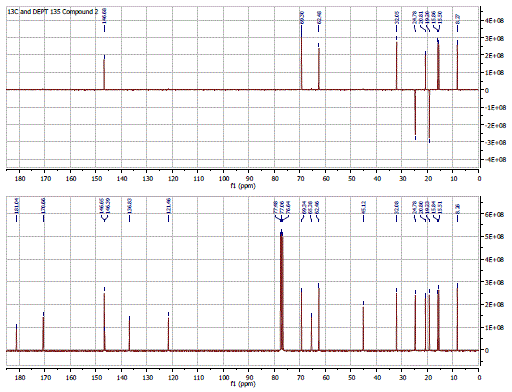Click the 69 ppm peak in upper spectrum
The width and height of the screenshot is (512, 392).
(302, 63)
